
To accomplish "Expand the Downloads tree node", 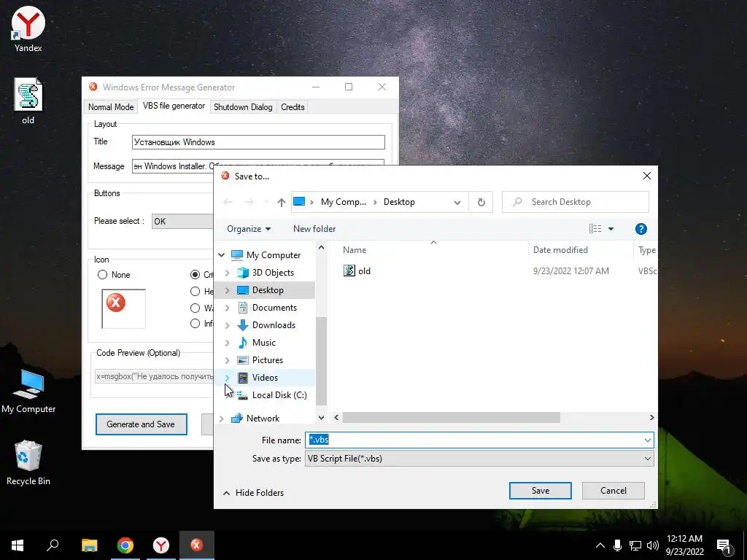I will 228,326.
